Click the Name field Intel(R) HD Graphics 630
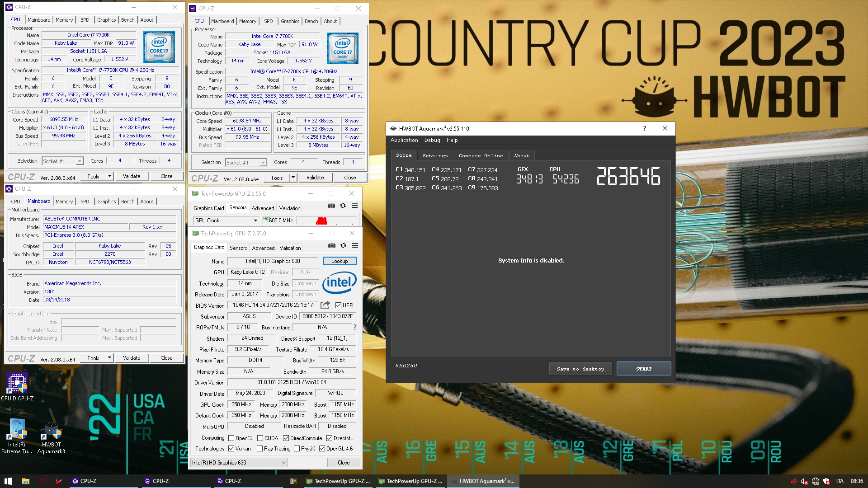Screen dimensions: 868x488 click(273, 261)
